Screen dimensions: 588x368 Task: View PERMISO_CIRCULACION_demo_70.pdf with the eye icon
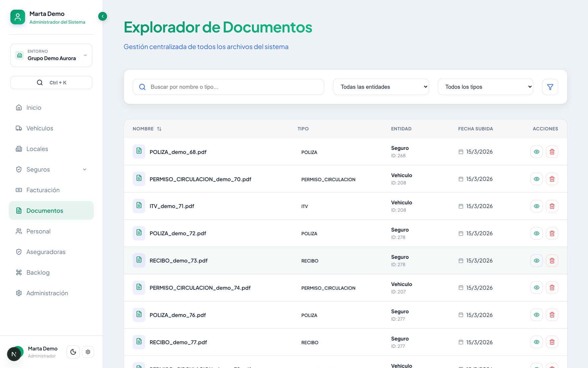pyautogui.click(x=537, y=179)
